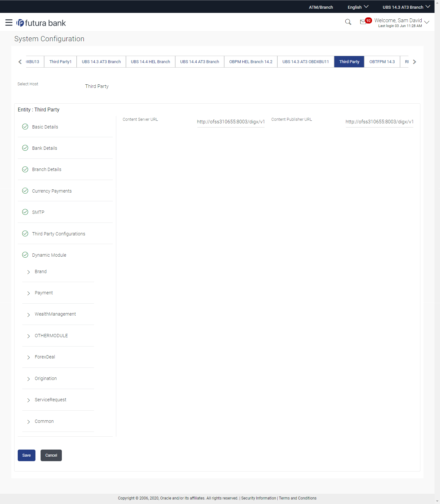The width and height of the screenshot is (440, 504).
Task: Switch to the OBPM HEL Branch 14.2 tab
Action: click(251, 62)
